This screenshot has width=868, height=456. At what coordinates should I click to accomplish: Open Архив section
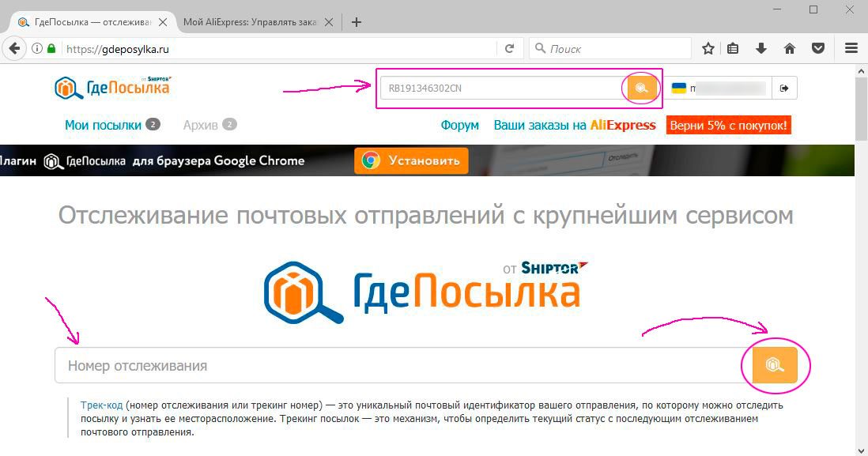pyautogui.click(x=200, y=125)
